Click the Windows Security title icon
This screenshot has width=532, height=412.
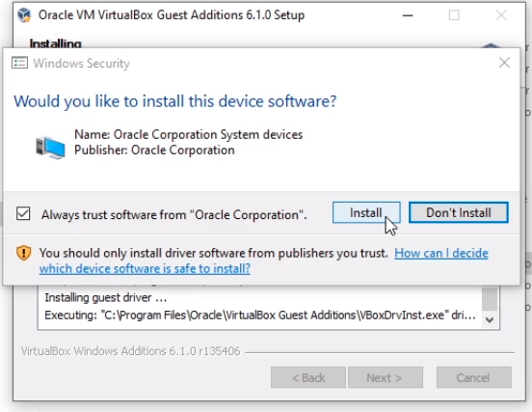click(19, 63)
